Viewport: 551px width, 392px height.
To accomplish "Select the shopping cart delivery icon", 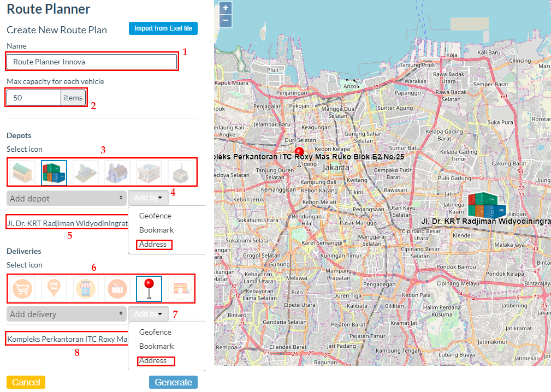I will click(x=22, y=289).
